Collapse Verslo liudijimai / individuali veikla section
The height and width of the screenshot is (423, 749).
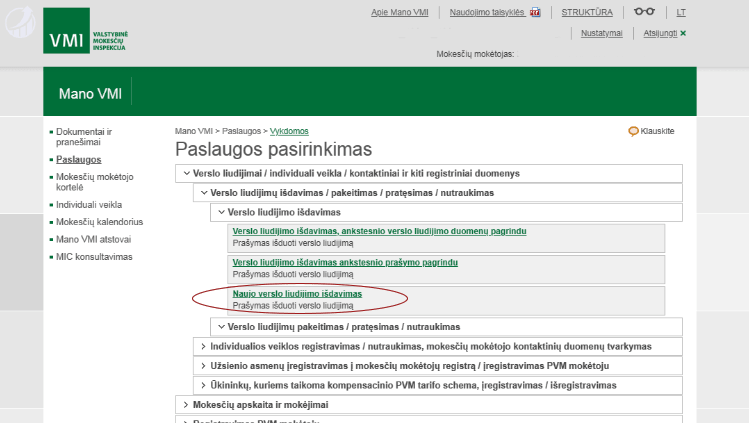[429, 174]
